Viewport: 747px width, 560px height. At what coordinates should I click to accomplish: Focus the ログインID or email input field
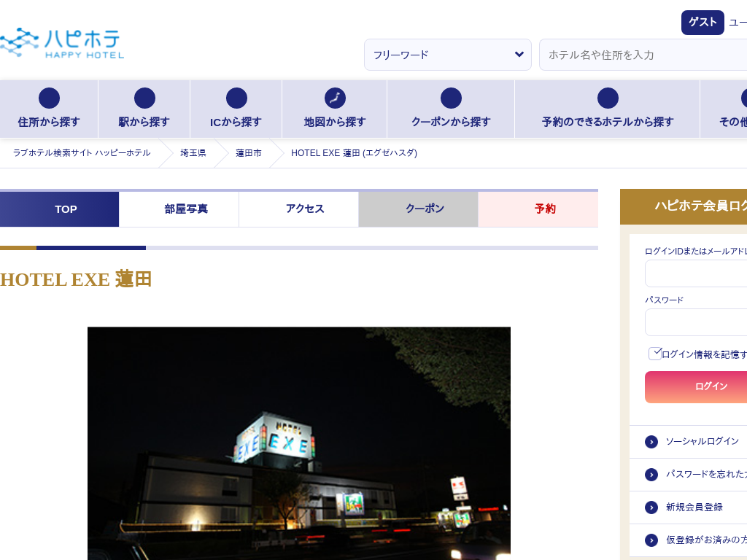point(696,273)
